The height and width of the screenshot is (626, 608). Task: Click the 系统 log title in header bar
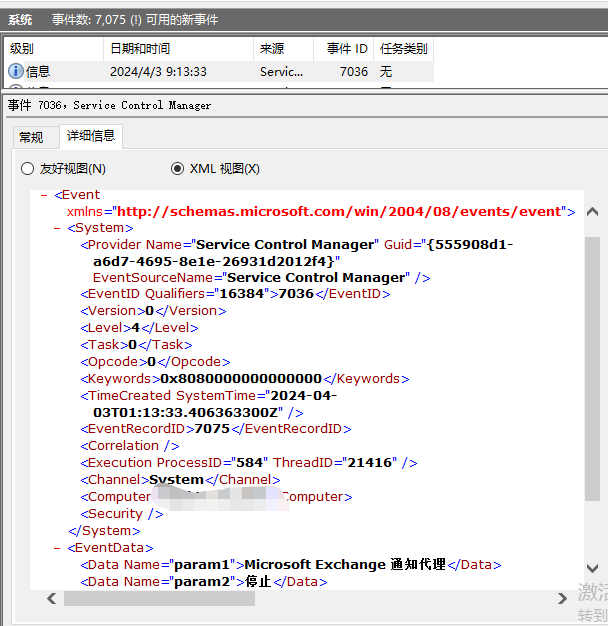pos(20,20)
